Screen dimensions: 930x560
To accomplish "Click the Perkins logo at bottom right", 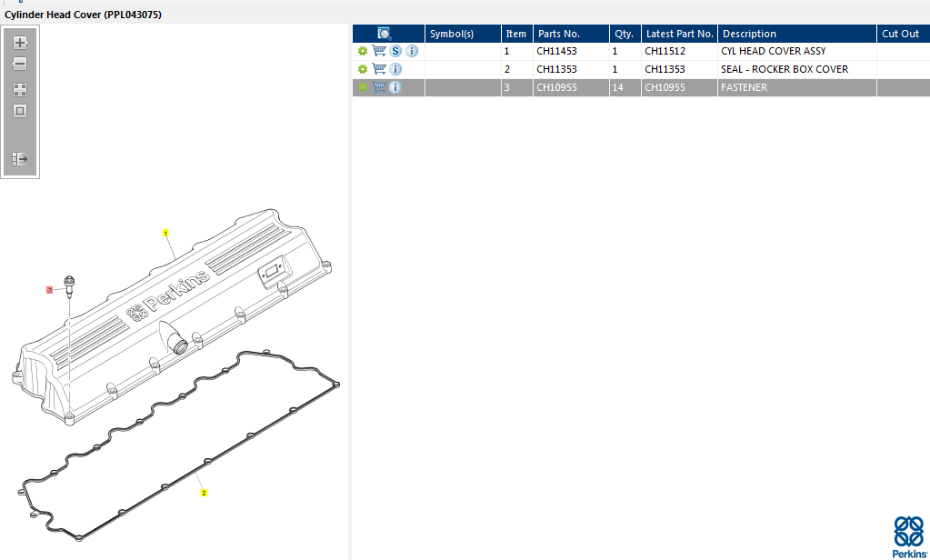I will (x=909, y=537).
